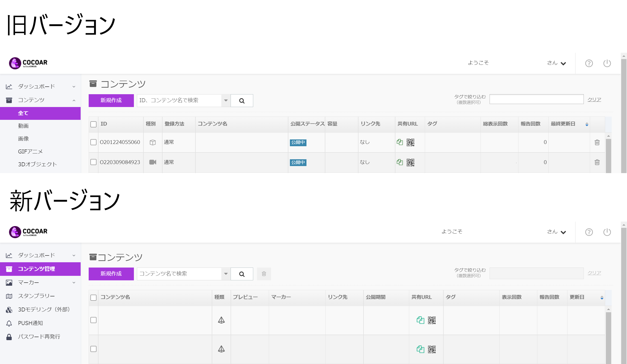Click ID、コンテンツ名で検索 search field
This screenshot has width=627, height=364.
coord(179,100)
